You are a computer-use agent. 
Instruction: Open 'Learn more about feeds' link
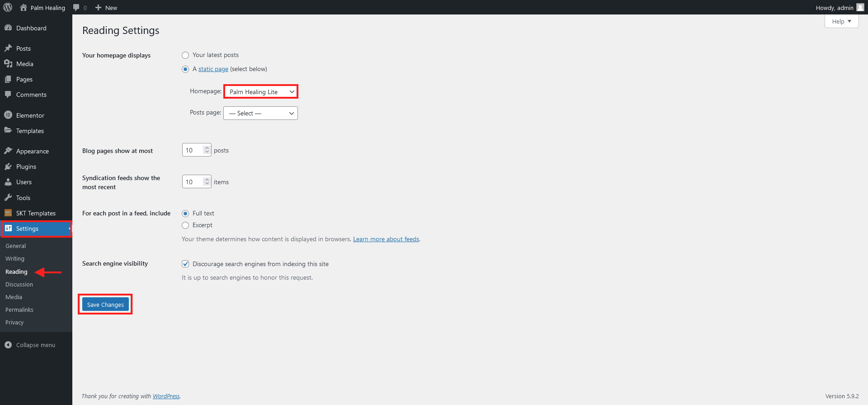[x=386, y=239]
